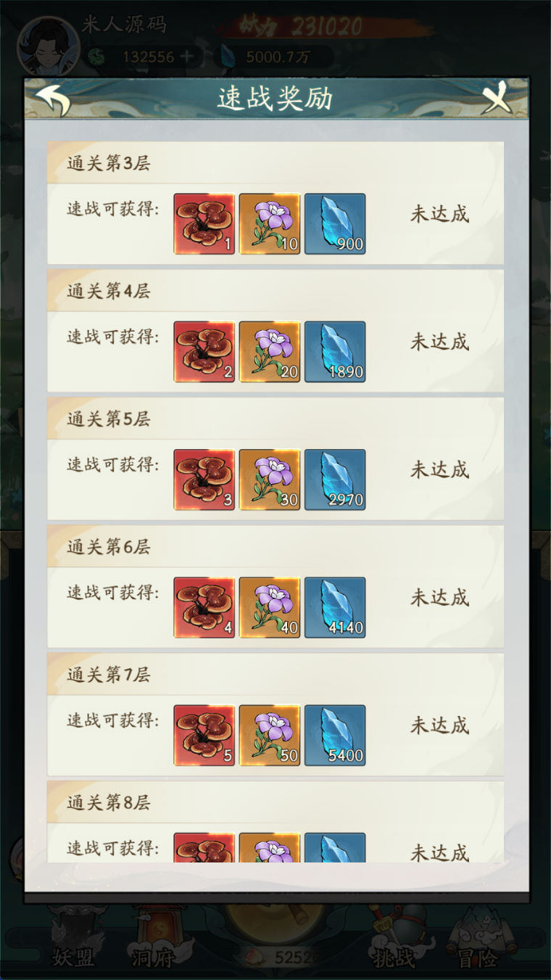Tap the lingzhi mushroom reward for 第3层
The width and height of the screenshot is (551, 980).
click(204, 223)
